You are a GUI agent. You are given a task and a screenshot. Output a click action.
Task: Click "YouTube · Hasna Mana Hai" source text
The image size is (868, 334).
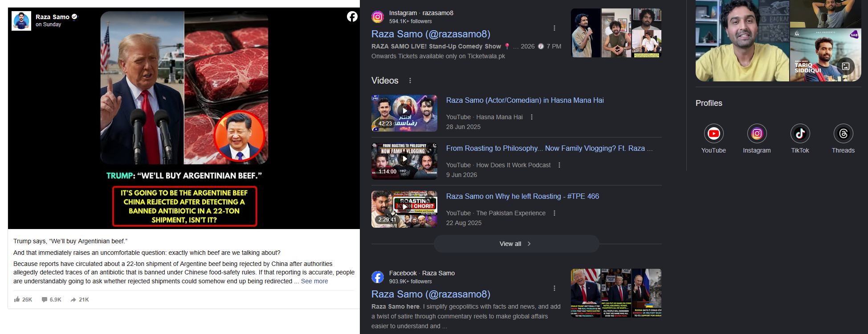click(485, 117)
